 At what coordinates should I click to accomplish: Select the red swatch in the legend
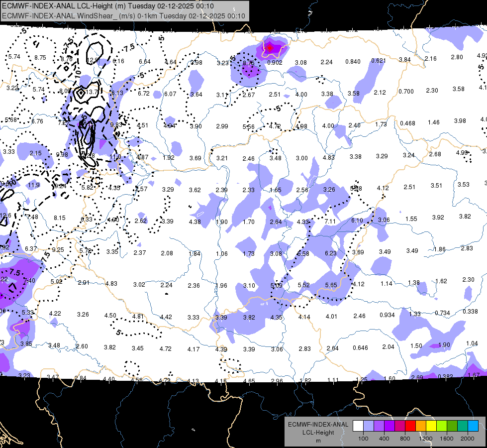click(x=410, y=426)
